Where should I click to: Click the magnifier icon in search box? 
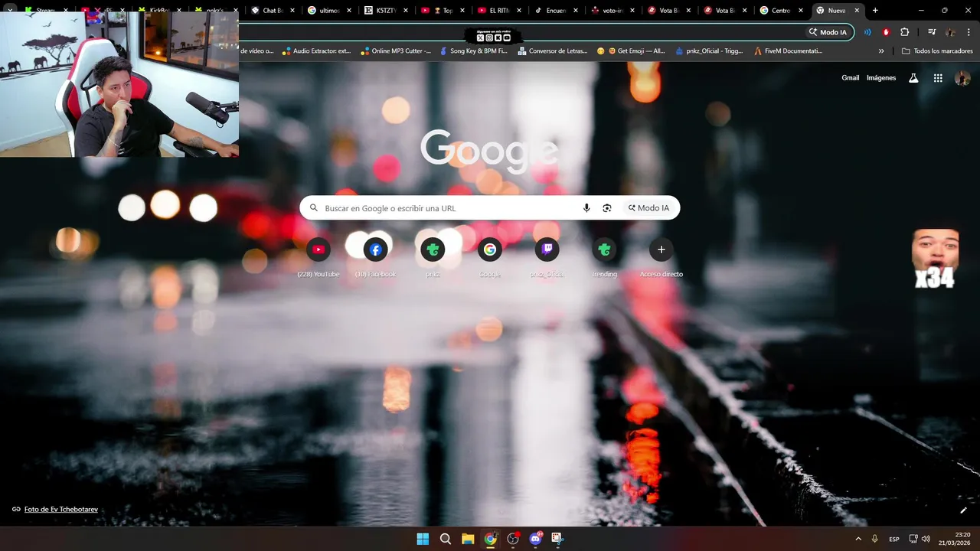click(314, 208)
